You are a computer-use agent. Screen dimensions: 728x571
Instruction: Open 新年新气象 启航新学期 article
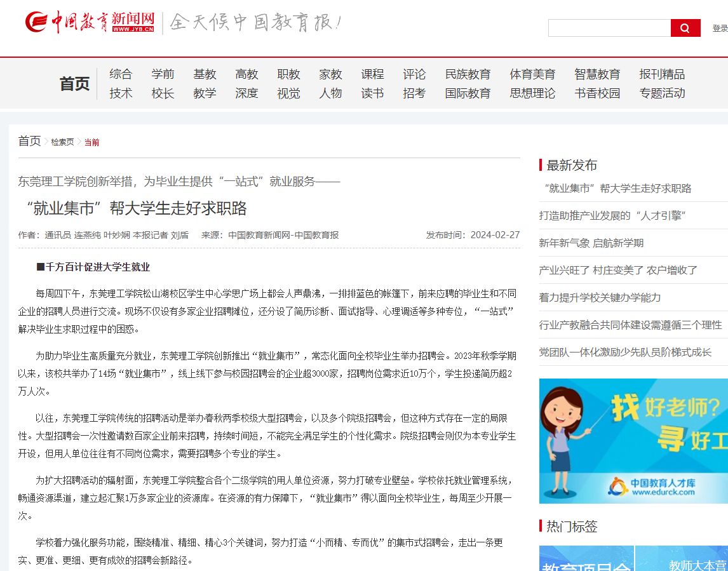(x=591, y=243)
